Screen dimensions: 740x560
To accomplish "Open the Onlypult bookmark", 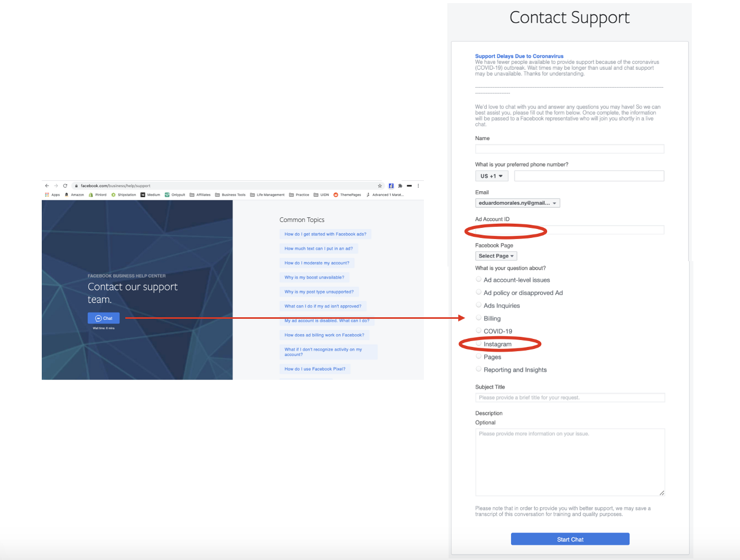I will [175, 195].
